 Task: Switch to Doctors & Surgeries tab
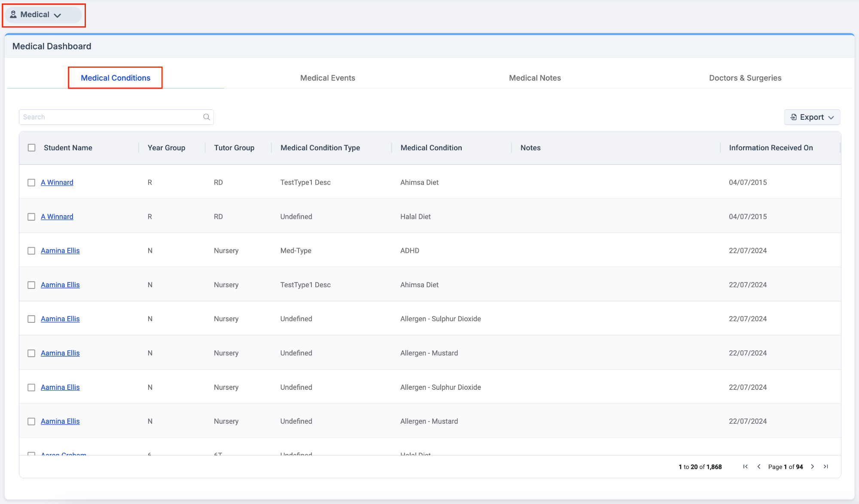(x=745, y=78)
